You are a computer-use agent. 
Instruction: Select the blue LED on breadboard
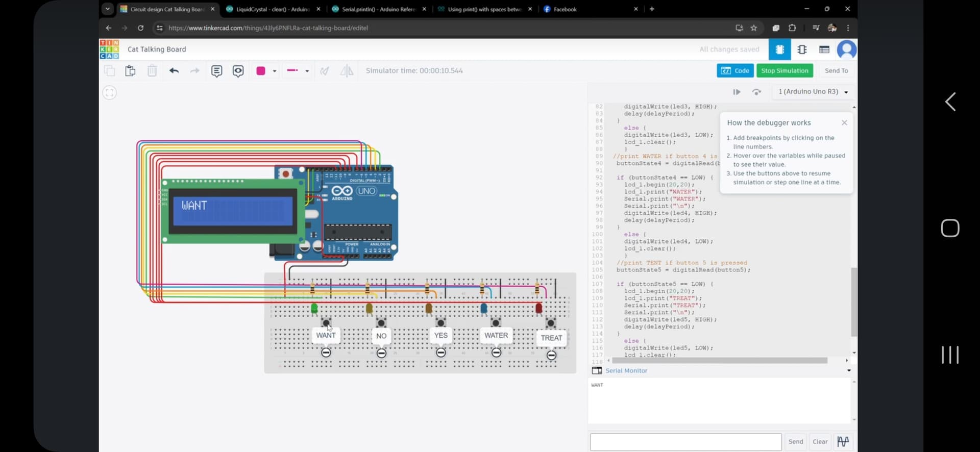[483, 308]
